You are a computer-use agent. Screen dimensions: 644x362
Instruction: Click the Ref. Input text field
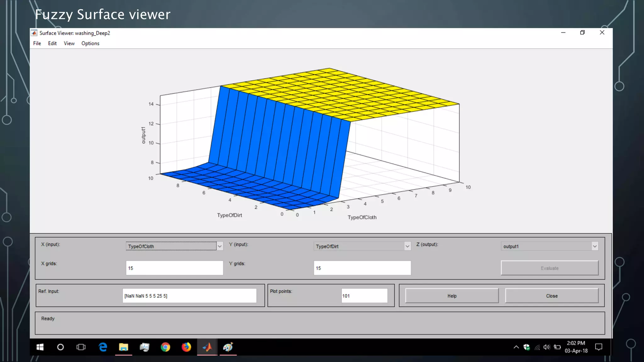(189, 296)
